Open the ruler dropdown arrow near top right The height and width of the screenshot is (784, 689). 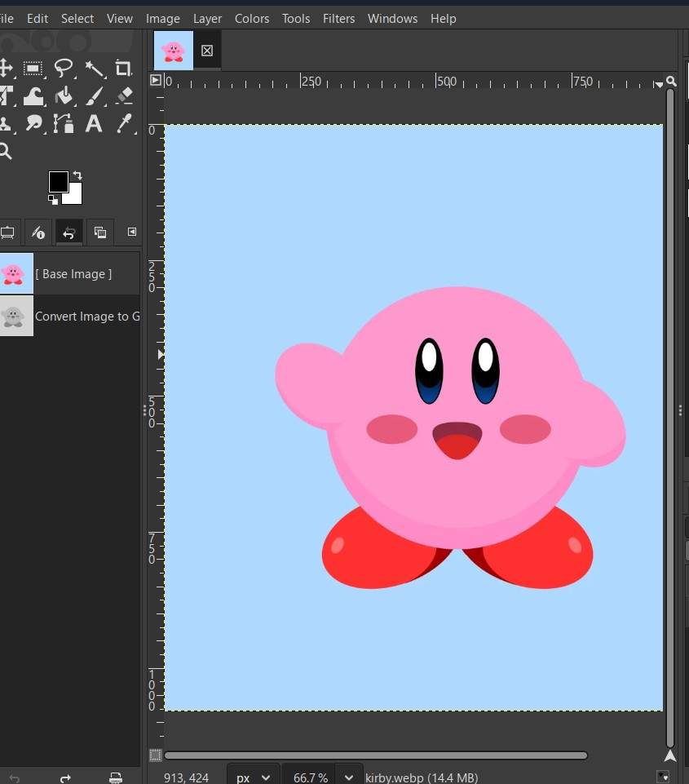[x=658, y=83]
